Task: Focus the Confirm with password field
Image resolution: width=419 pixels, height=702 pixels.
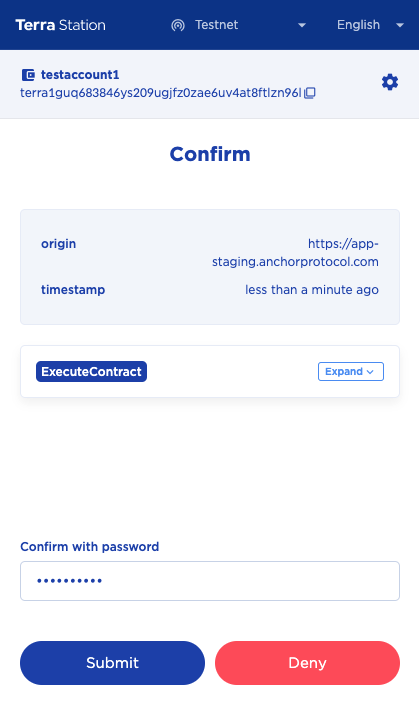Action: point(210,581)
